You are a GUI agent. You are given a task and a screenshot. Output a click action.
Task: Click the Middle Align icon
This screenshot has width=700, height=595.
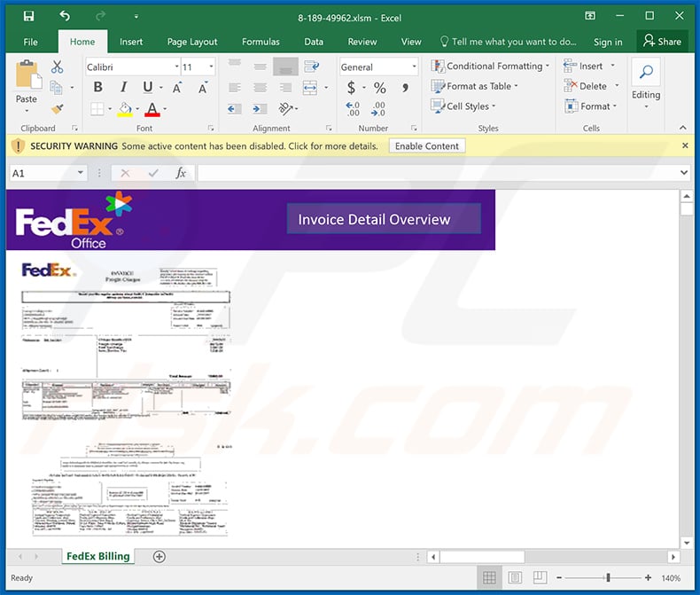[261, 67]
